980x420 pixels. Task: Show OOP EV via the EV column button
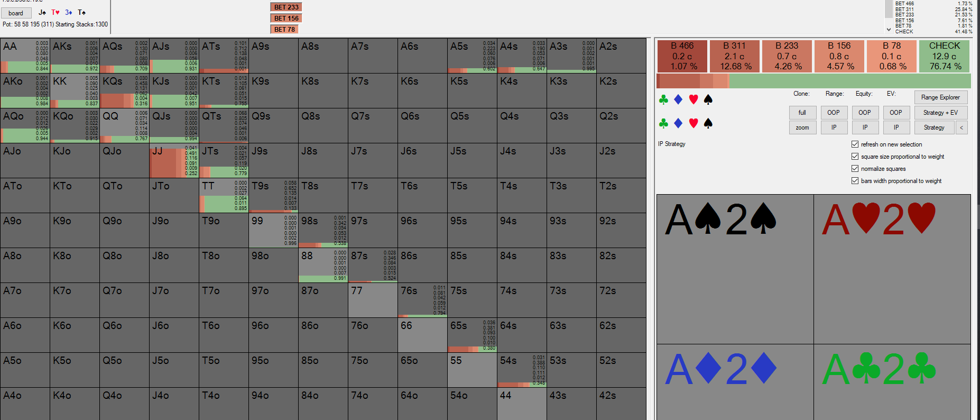(x=896, y=113)
